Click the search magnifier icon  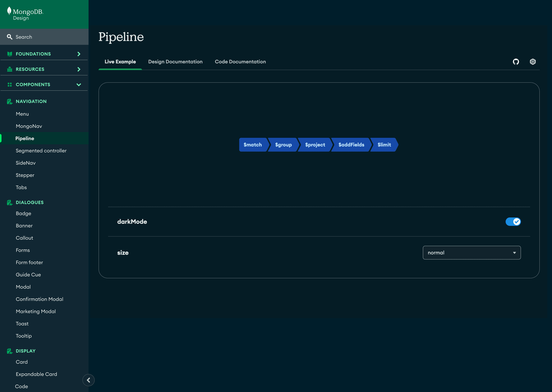(9, 37)
